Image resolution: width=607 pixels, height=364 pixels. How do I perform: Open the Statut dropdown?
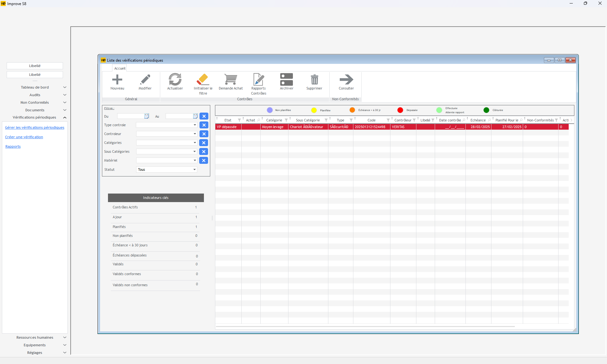tap(194, 170)
